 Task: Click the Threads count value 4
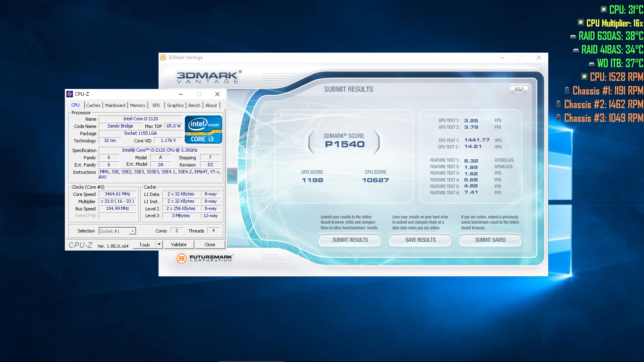[x=214, y=231]
